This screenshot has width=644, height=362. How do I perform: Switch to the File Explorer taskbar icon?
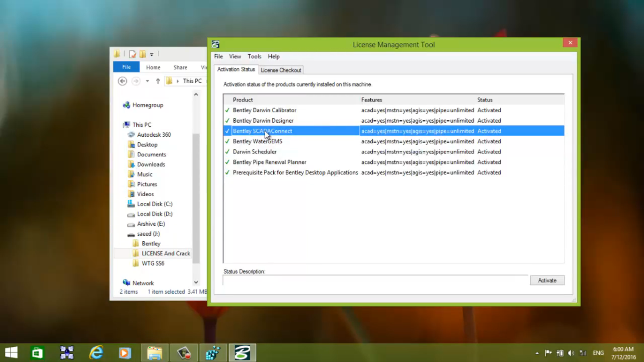pyautogui.click(x=154, y=353)
